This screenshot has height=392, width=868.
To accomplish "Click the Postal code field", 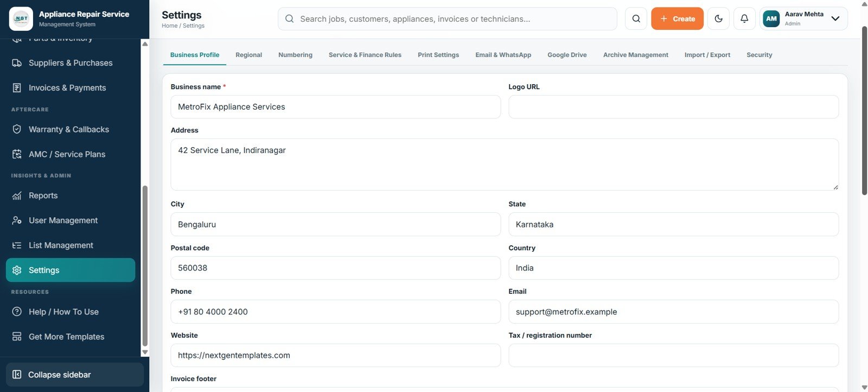I will tap(335, 268).
